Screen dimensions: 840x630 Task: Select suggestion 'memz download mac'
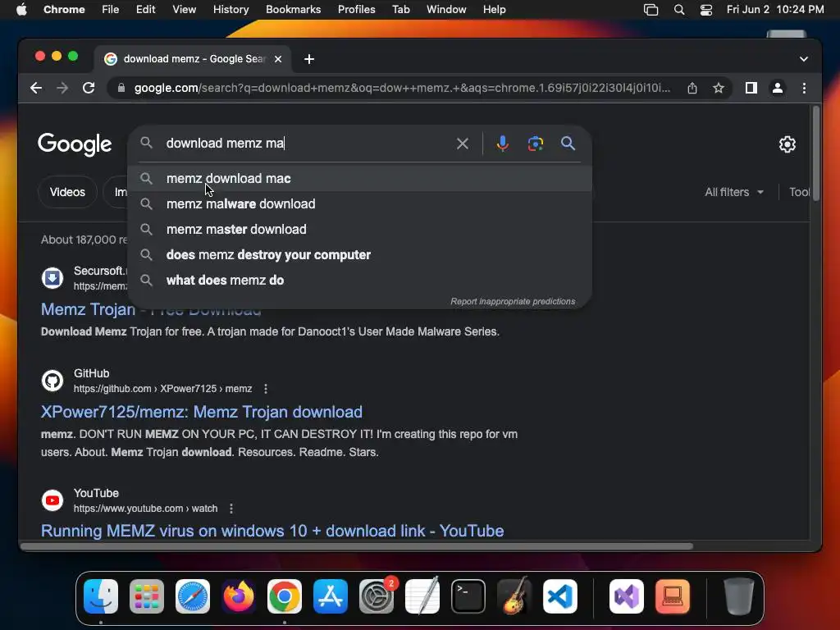[360, 178]
